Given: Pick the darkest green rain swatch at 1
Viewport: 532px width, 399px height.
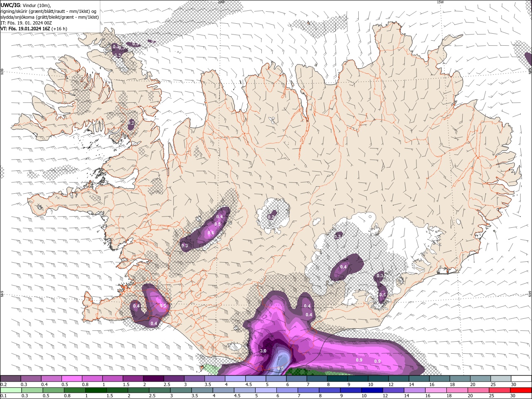Looking at the screenshot, I should tap(96, 390).
